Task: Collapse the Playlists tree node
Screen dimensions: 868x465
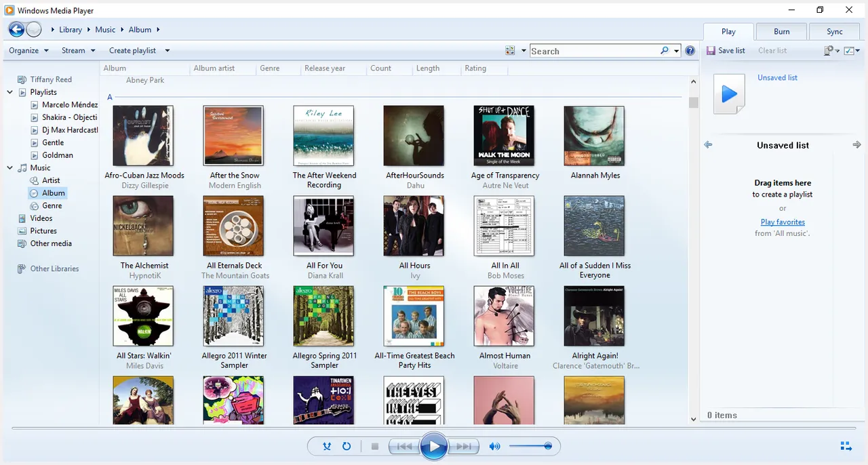Action: (x=10, y=92)
